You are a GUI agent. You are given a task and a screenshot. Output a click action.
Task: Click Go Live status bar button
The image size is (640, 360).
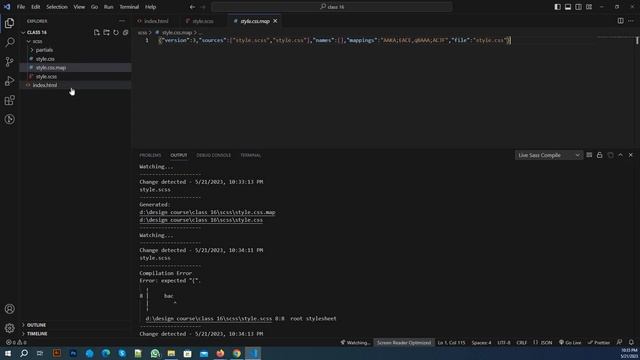tap(570, 342)
